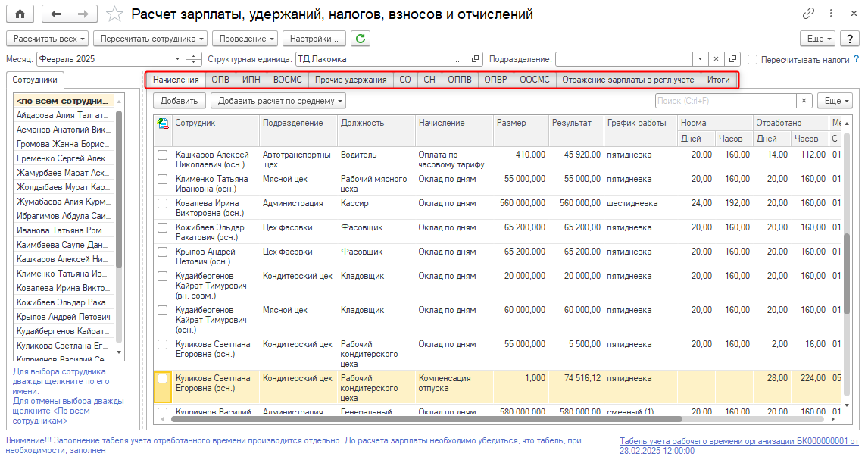Image resolution: width=868 pixels, height=460 pixels.
Task: Tick the checkbox for Клименко Татьяна Ивановна
Action: (x=162, y=180)
